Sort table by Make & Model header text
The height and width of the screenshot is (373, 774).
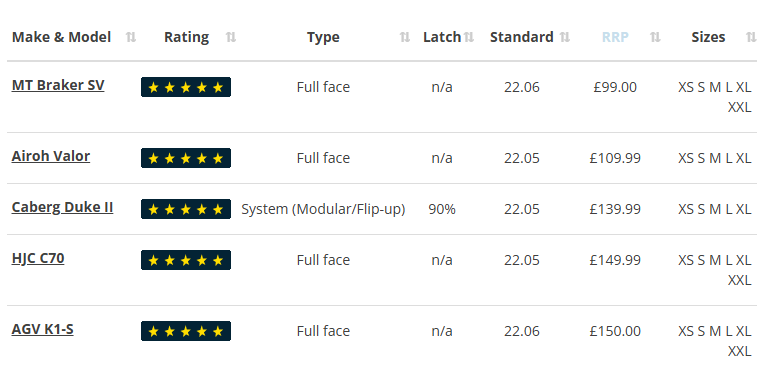pos(61,37)
